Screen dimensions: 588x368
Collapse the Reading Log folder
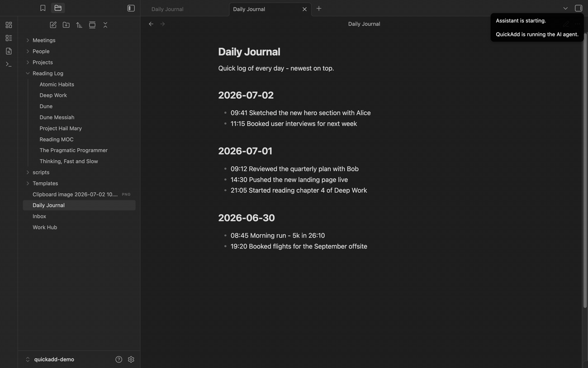[x=79, y=73]
